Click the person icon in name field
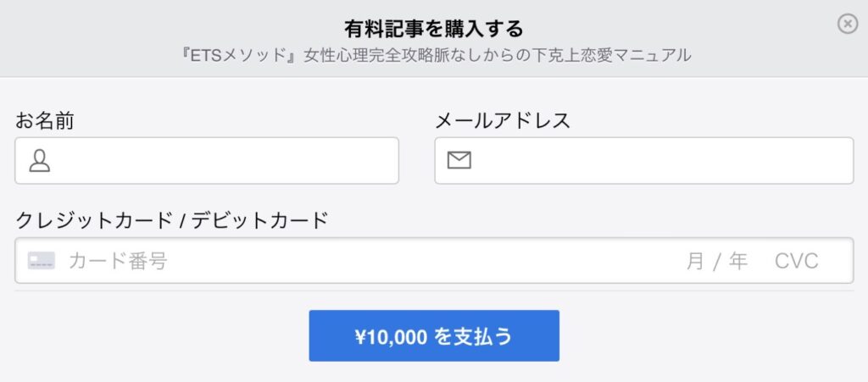Image resolution: width=868 pixels, height=382 pixels. coord(40,160)
